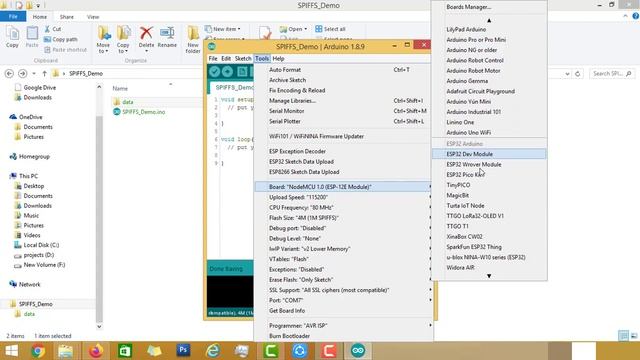Open OneDrive in navigation pane

pos(26,117)
